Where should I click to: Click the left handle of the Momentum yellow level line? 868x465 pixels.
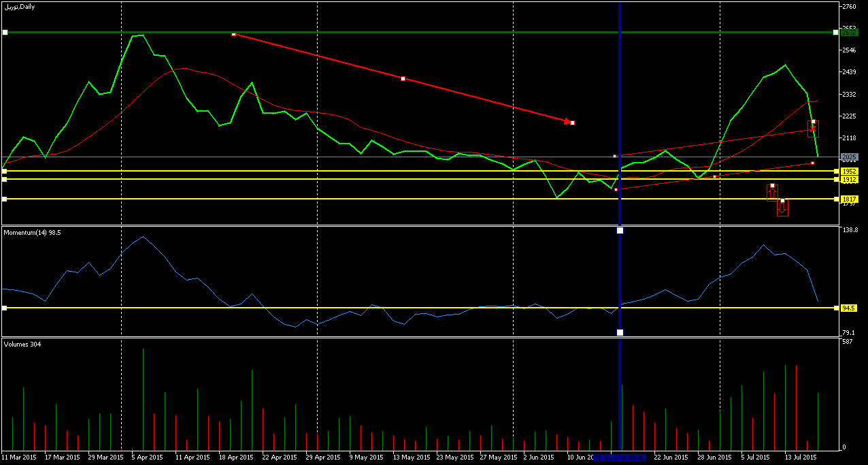(x=5, y=308)
